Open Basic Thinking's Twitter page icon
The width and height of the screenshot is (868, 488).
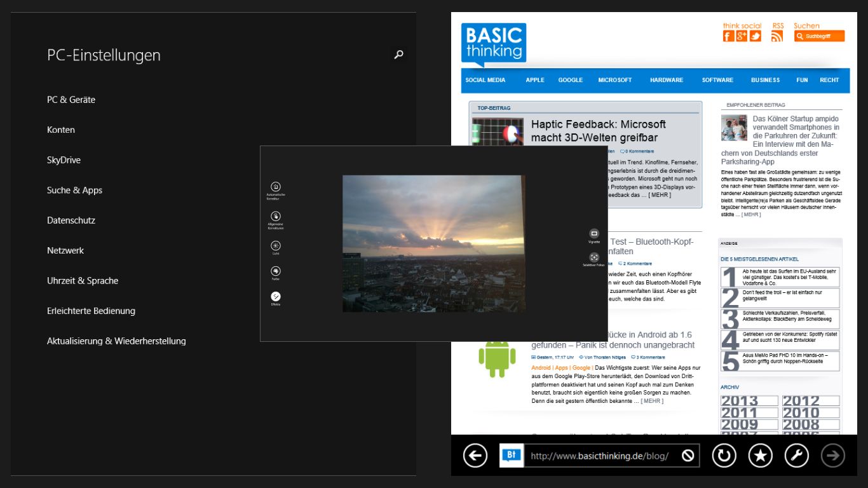[x=755, y=36]
